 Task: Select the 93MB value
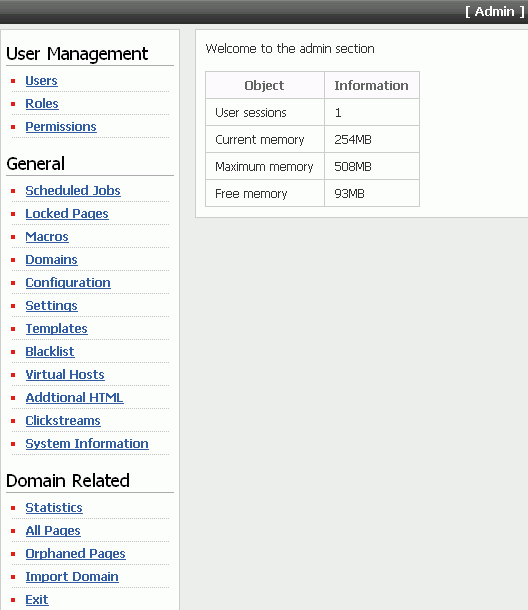coord(349,193)
